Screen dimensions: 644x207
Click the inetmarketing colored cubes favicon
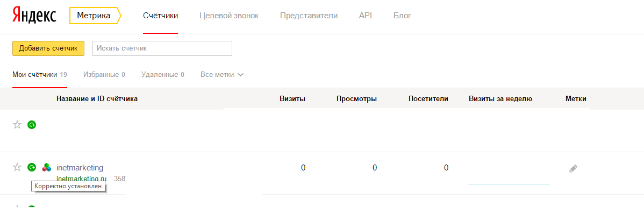click(47, 167)
